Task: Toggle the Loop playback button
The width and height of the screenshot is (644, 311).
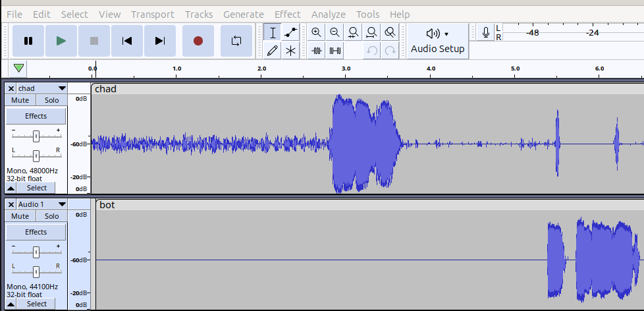Action: pyautogui.click(x=236, y=41)
